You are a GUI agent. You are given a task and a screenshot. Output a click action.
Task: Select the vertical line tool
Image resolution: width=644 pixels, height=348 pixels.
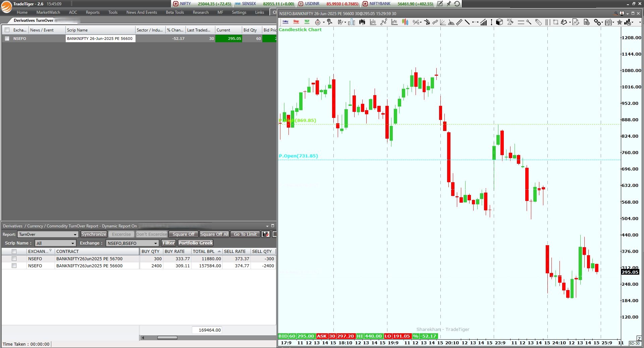(x=491, y=22)
